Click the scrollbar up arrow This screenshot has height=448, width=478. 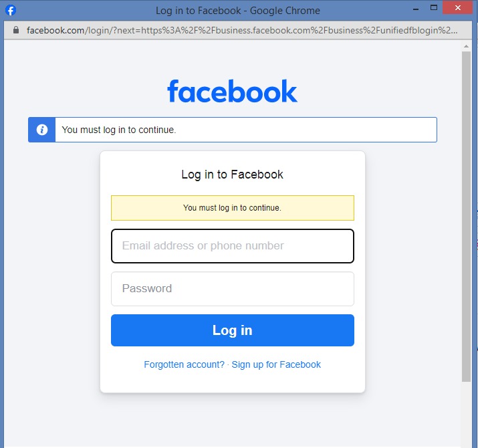tap(466, 46)
